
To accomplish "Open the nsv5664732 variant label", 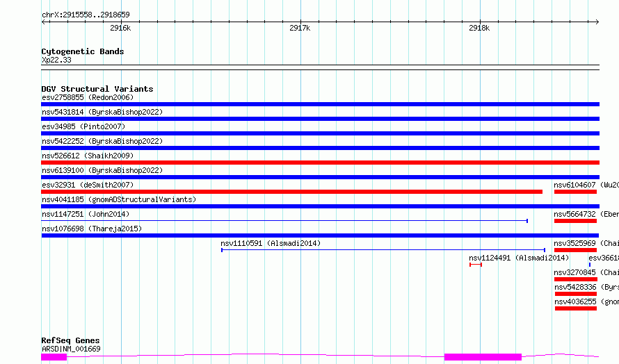I will (574, 214).
